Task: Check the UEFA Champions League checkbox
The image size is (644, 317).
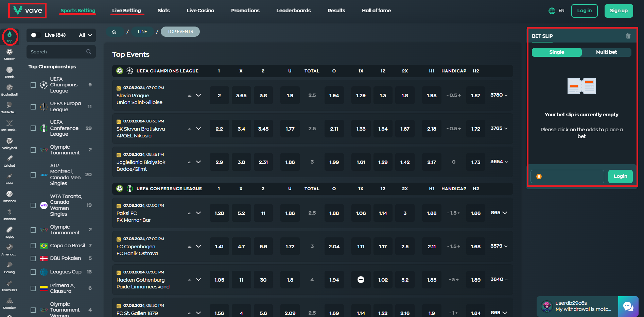Action: pyautogui.click(x=33, y=85)
